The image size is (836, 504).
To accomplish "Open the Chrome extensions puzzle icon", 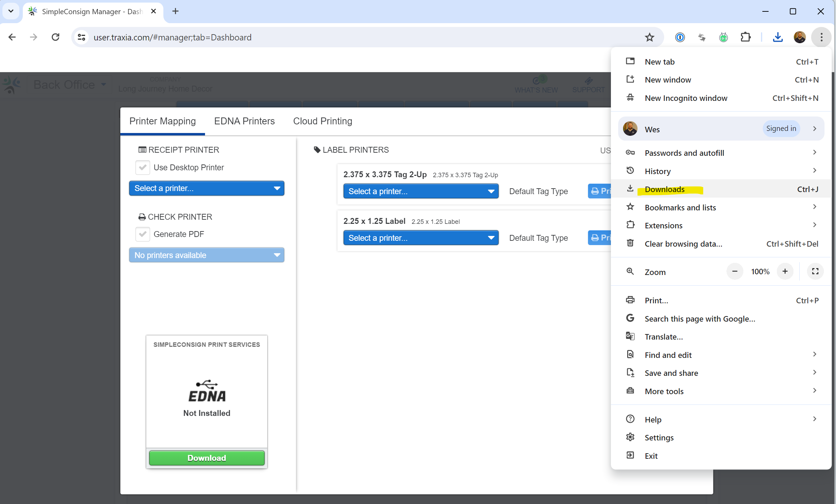I will [745, 37].
